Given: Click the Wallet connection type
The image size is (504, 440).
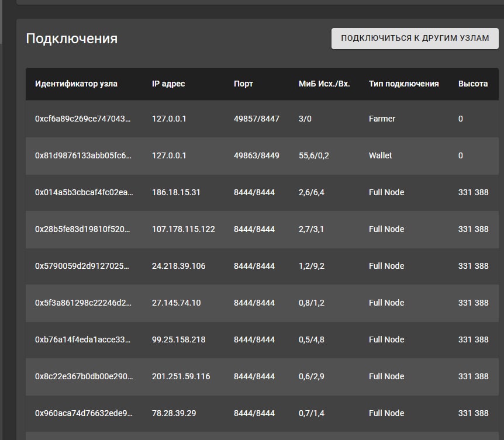Looking at the screenshot, I should [380, 155].
